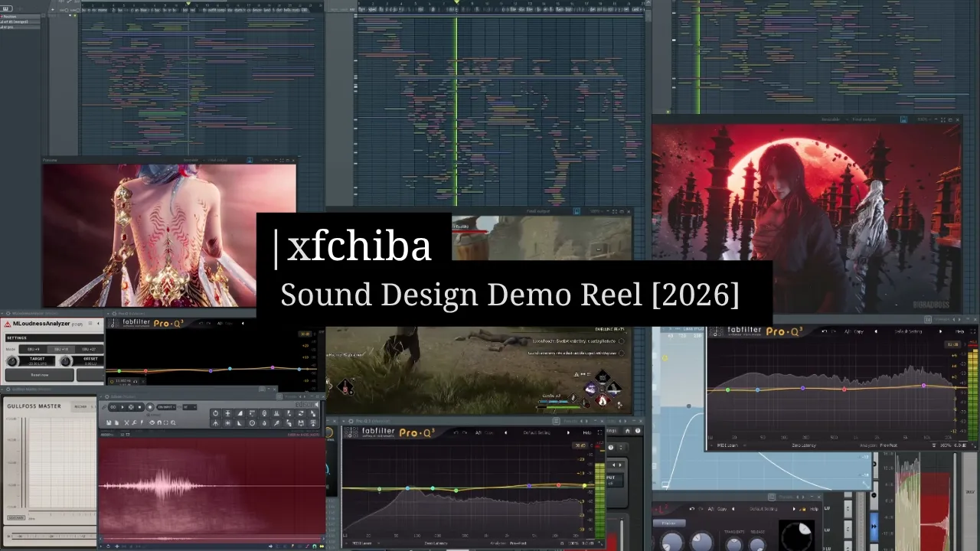Click the RELEASE knob in Pro-L 2
The width and height of the screenshot is (980, 551).
coord(757,544)
